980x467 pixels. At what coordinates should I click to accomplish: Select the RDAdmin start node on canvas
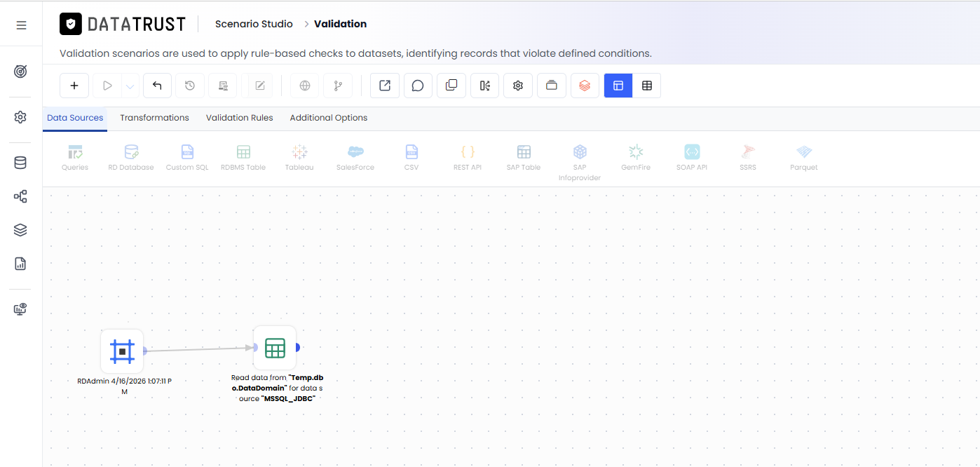point(122,351)
